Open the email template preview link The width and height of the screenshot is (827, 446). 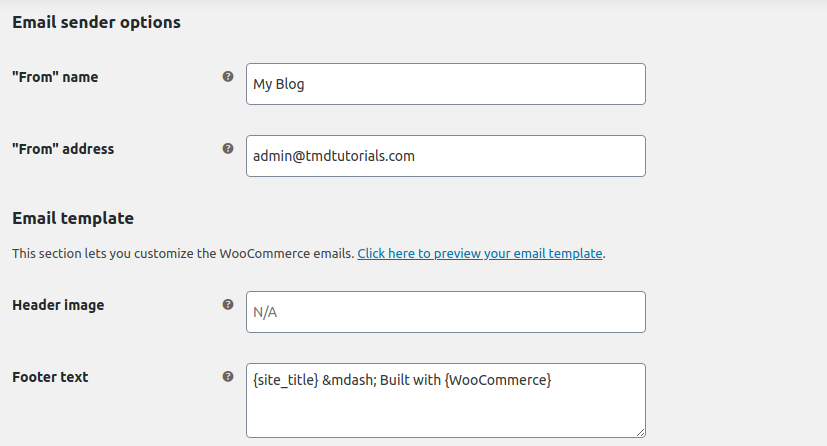coord(480,254)
